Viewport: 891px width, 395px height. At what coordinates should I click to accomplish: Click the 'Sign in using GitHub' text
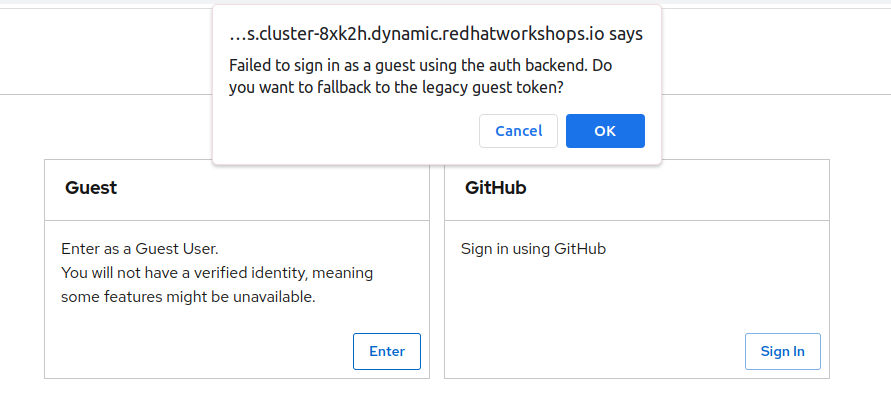(534, 249)
